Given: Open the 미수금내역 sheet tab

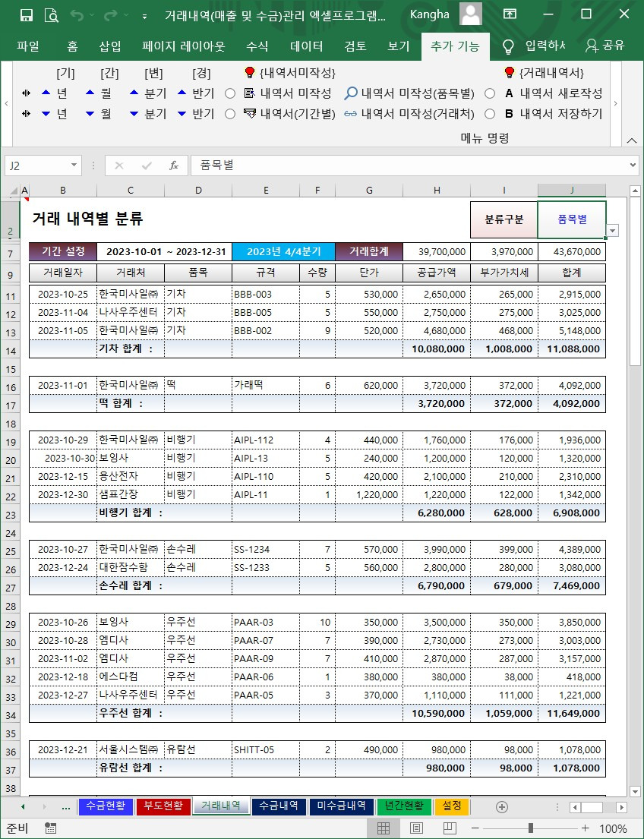Looking at the screenshot, I should pos(341,806).
